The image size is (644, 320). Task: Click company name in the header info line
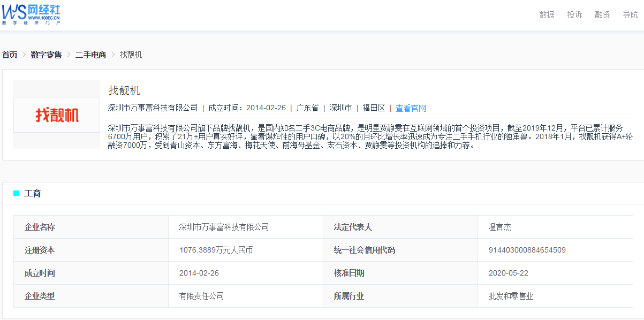click(x=153, y=108)
